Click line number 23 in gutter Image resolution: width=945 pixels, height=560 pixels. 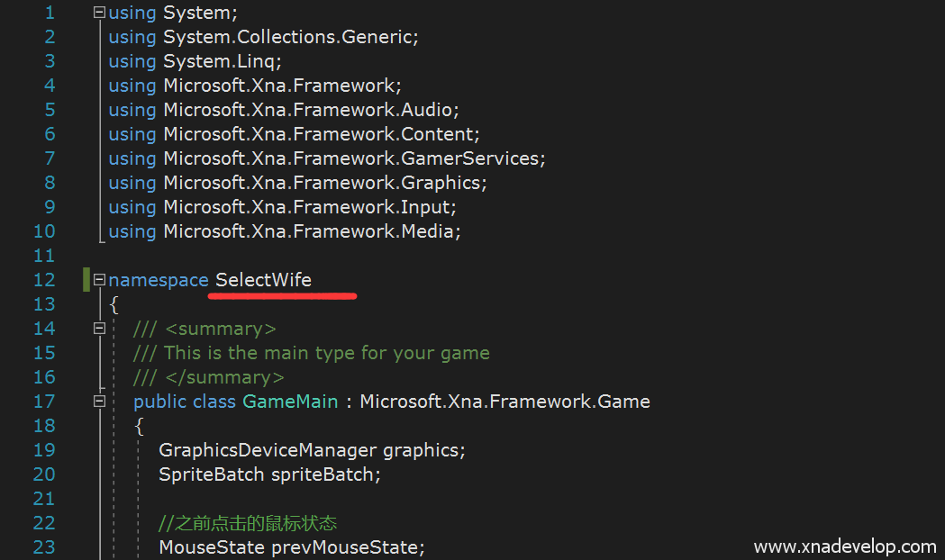[x=44, y=547]
